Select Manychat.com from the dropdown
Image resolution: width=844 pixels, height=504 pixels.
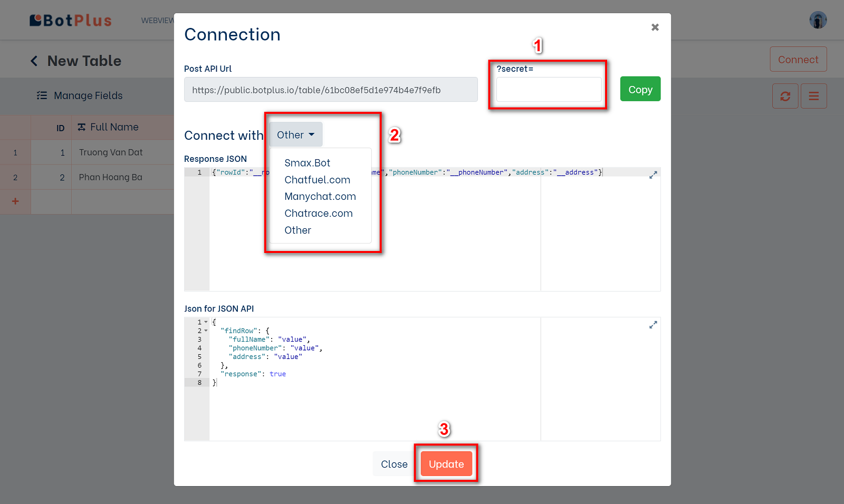[x=320, y=197]
